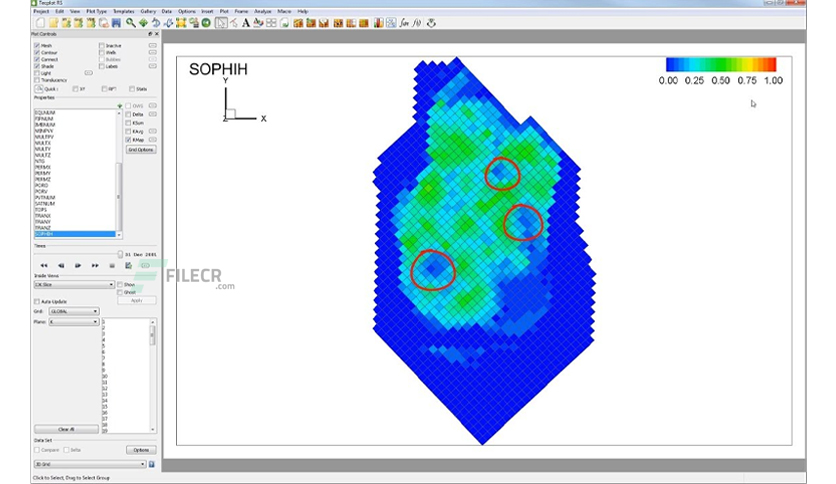Viewport: 836px width, 484px height.
Task: Open details button next to RMap
Action: [152, 140]
